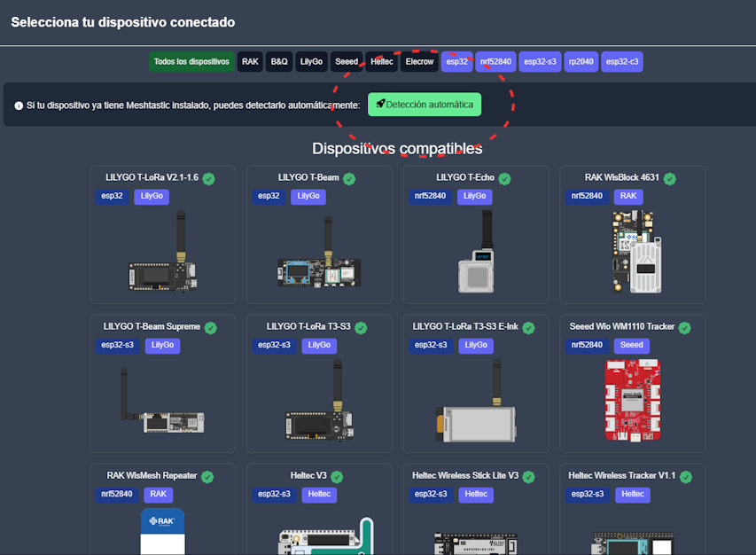Select LILYGO T-LoRa T3-S3 board image

point(319,399)
